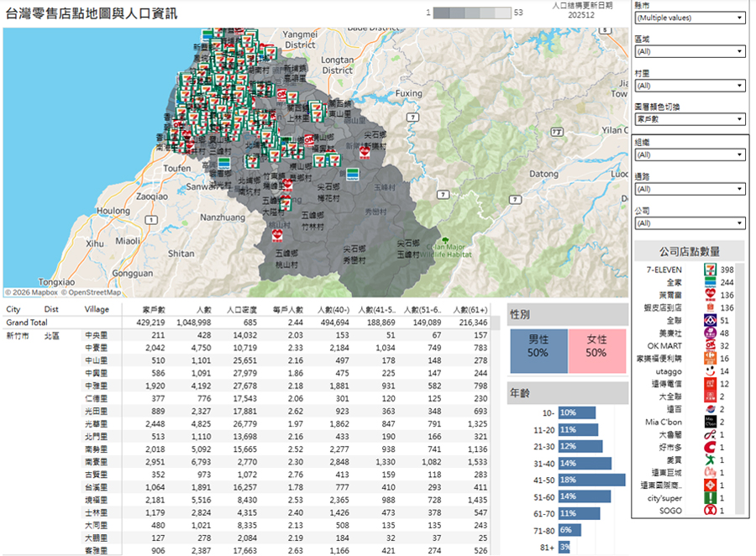Open the 通路 filter dropdown
756x556 pixels.
(x=690, y=189)
